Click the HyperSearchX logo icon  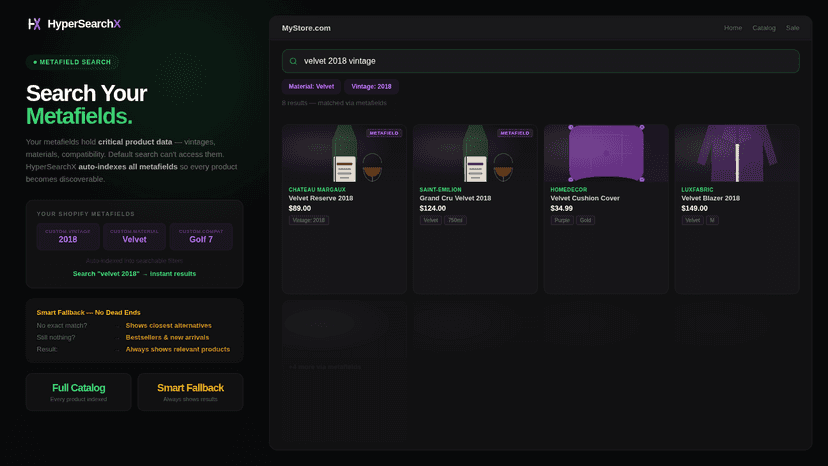click(34, 24)
